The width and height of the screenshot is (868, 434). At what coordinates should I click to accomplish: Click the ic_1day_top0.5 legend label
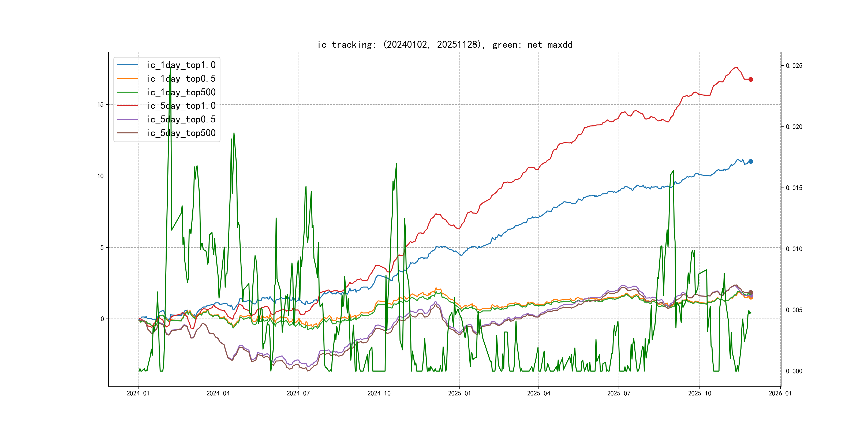tap(181, 78)
